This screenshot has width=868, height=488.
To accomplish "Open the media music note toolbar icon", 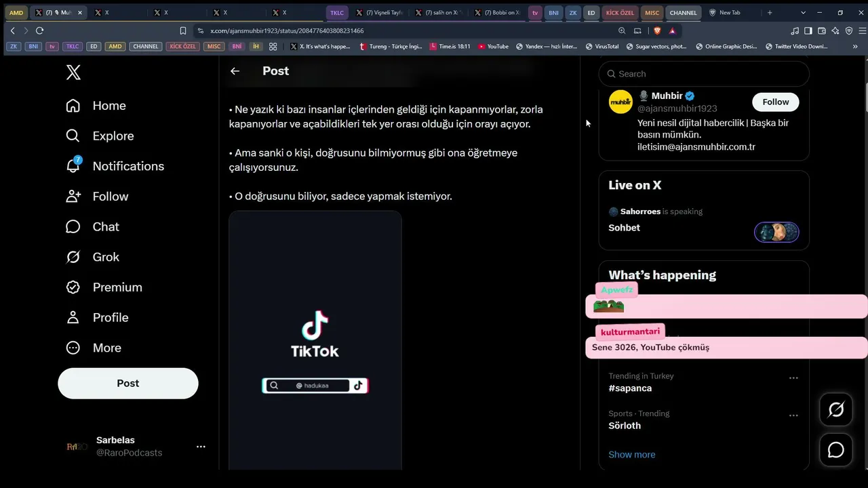I will point(795,30).
